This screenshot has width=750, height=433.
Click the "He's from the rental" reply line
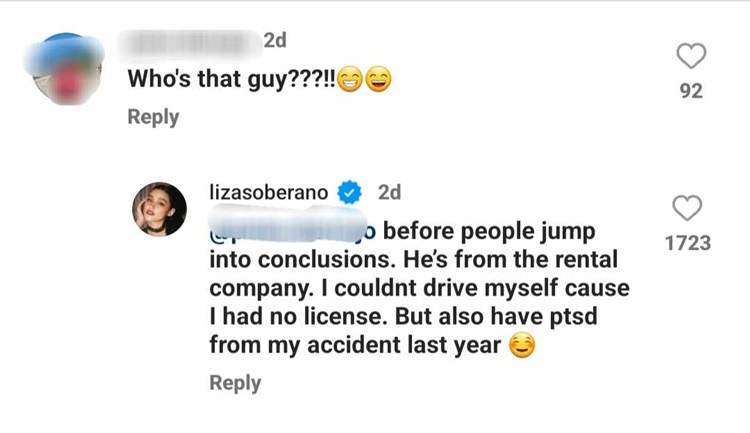(x=414, y=260)
